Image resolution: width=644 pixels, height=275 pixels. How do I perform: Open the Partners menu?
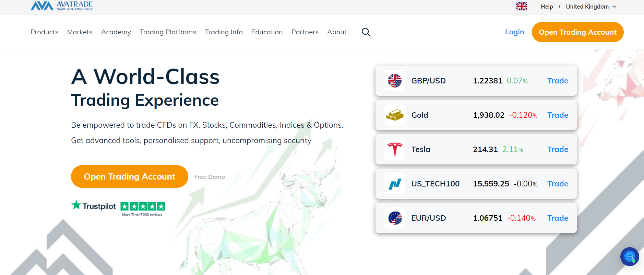pos(305,32)
